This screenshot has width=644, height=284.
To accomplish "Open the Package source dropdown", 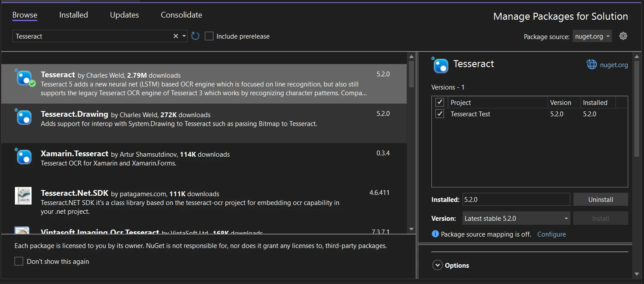I will tap(592, 36).
